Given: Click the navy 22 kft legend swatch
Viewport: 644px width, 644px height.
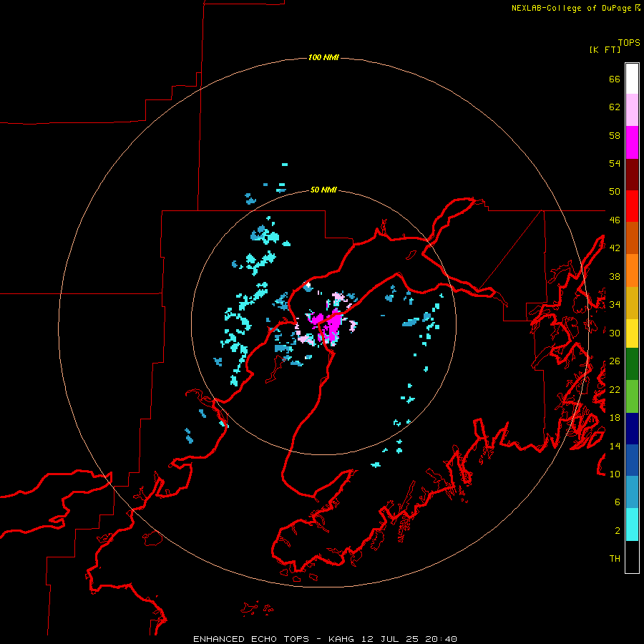Looking at the screenshot, I should (x=632, y=429).
